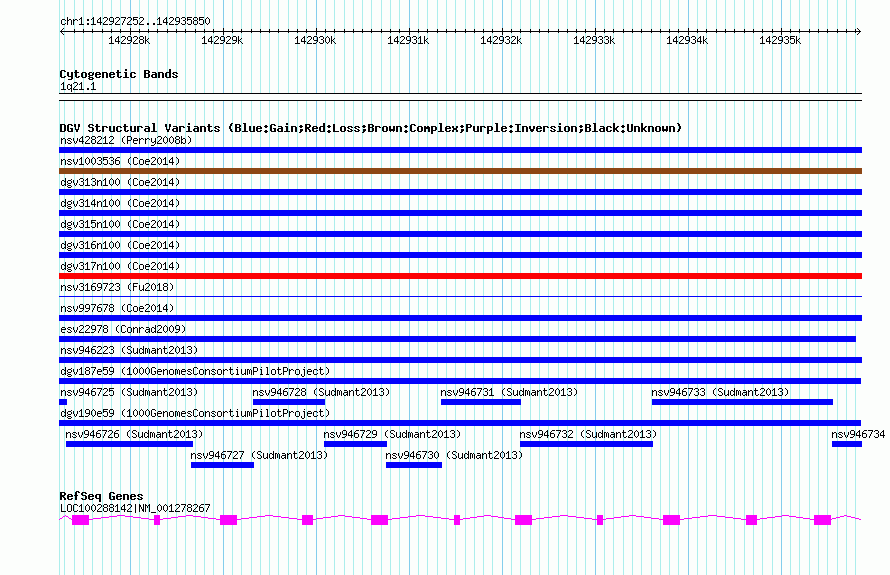The width and height of the screenshot is (890, 575).
Task: Click the dgv313n100 (Coe2014) label
Action: [120, 182]
